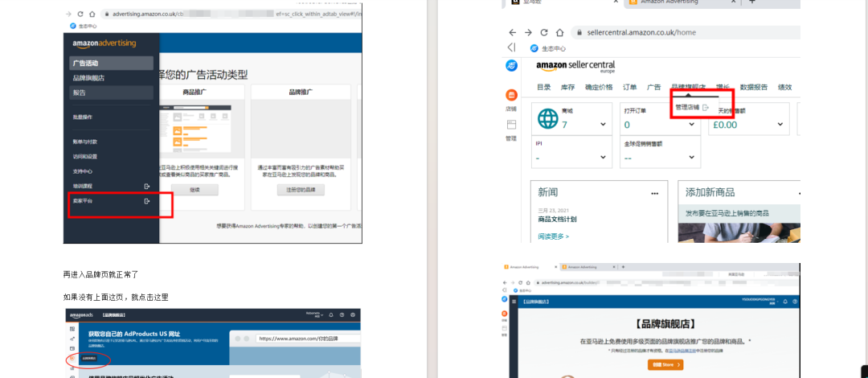Choose 管理店铺 from 品牌旗舰店 dropdown
The width and height of the screenshot is (868, 378).
691,108
